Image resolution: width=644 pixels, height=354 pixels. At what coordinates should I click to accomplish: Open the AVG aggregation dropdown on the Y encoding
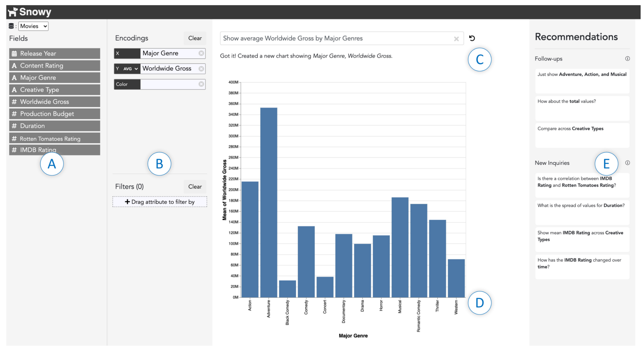130,69
